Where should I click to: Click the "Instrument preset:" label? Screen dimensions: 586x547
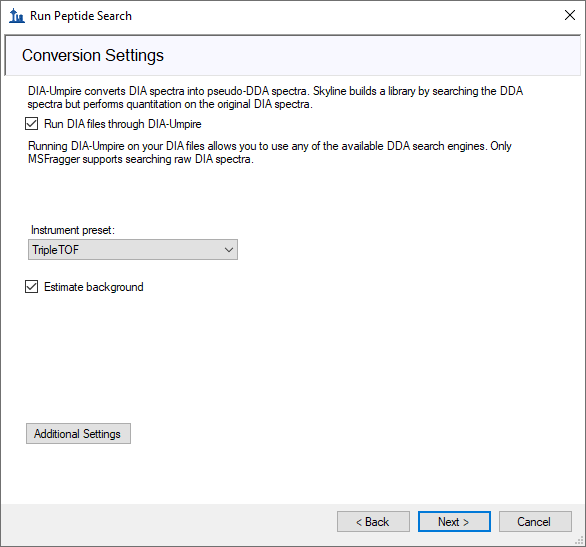pos(73,230)
